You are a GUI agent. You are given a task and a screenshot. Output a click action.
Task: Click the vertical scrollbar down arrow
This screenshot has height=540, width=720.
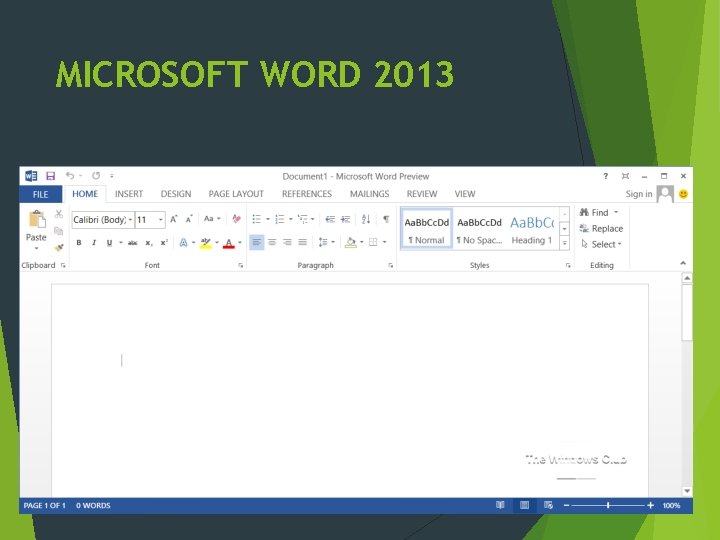687,491
